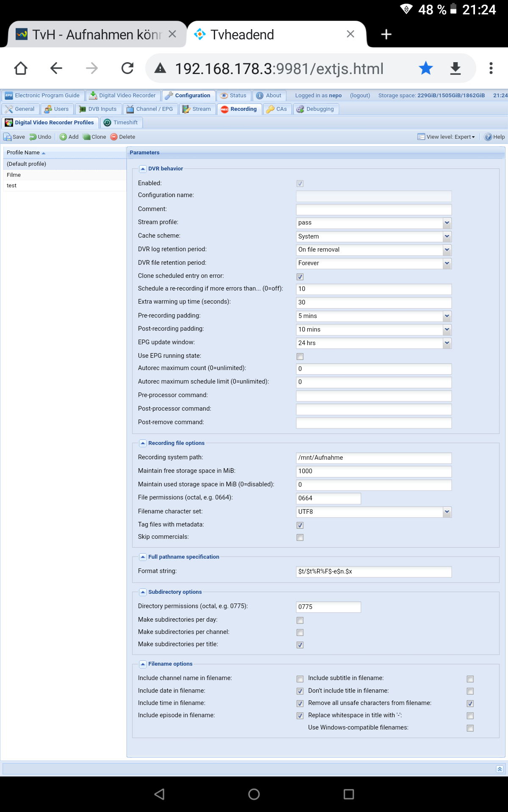This screenshot has height=812, width=508.
Task: Click the Format string field
Action: [x=374, y=572]
